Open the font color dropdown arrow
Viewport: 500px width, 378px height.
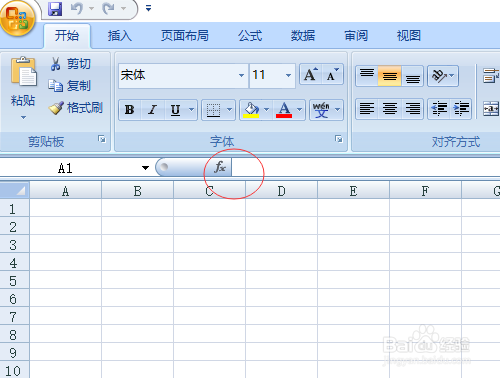coord(299,110)
